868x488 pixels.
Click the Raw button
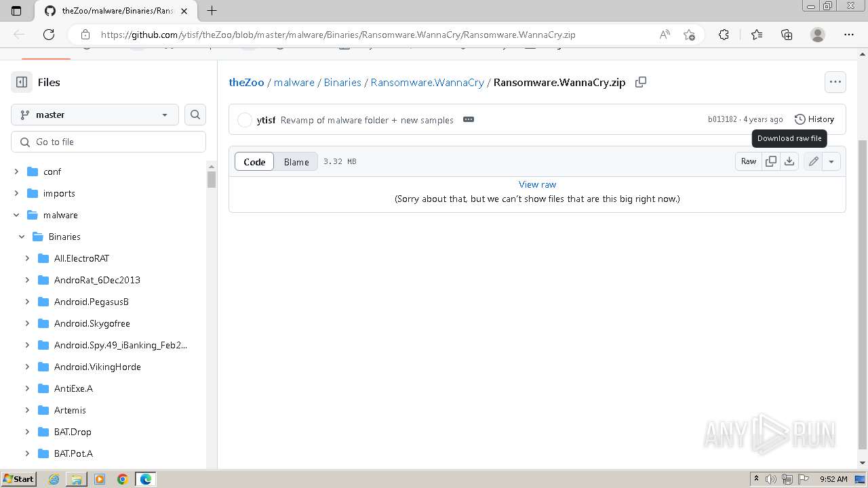[x=749, y=161]
